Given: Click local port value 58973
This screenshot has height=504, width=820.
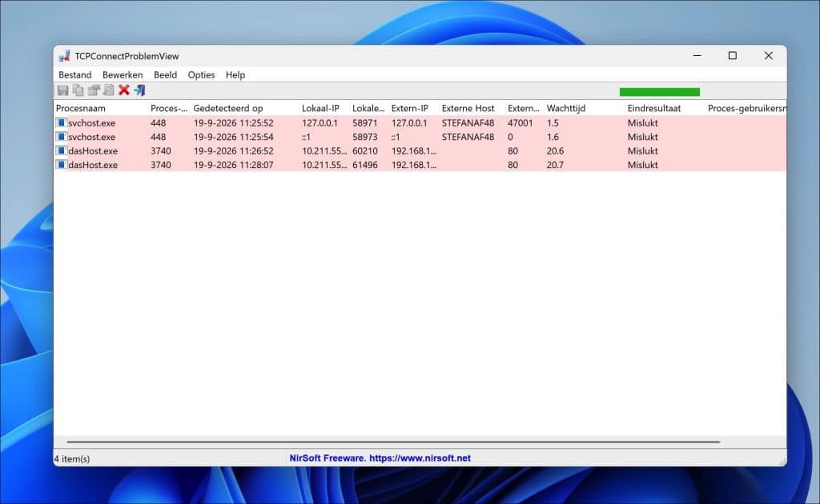Looking at the screenshot, I should pos(364,137).
